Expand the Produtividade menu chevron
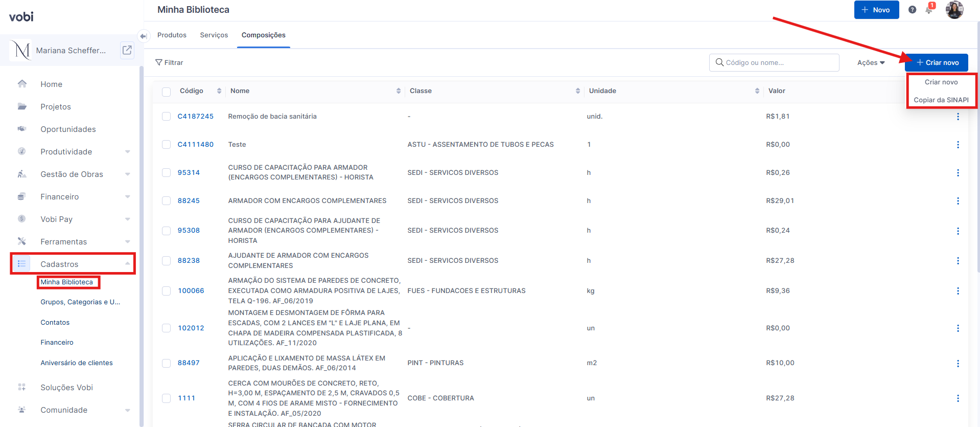Image resolution: width=980 pixels, height=427 pixels. (x=128, y=152)
